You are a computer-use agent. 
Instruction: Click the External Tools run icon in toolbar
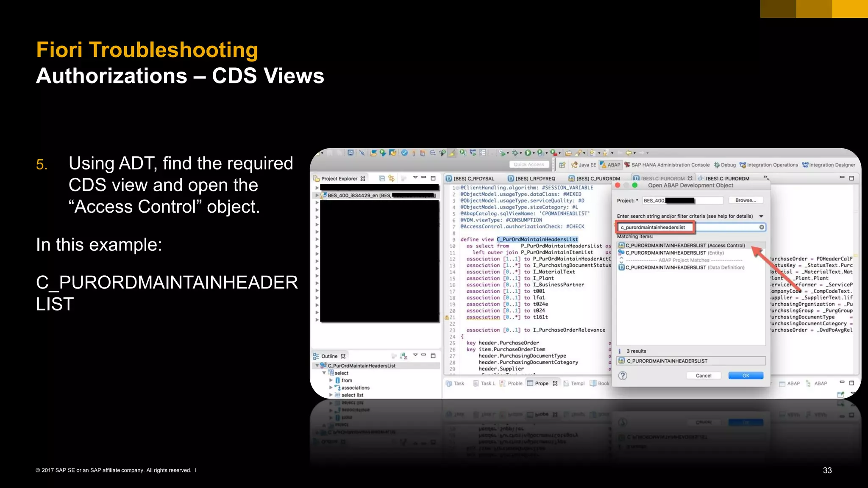coord(554,153)
